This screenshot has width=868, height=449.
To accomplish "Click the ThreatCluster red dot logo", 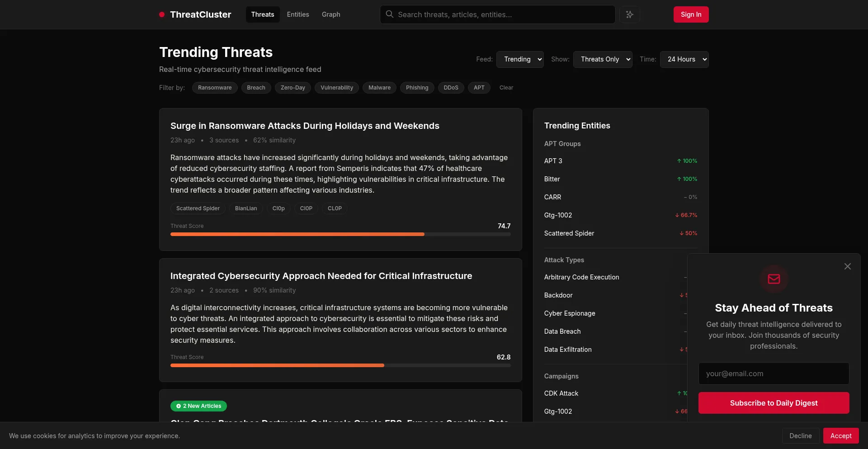I will [162, 14].
